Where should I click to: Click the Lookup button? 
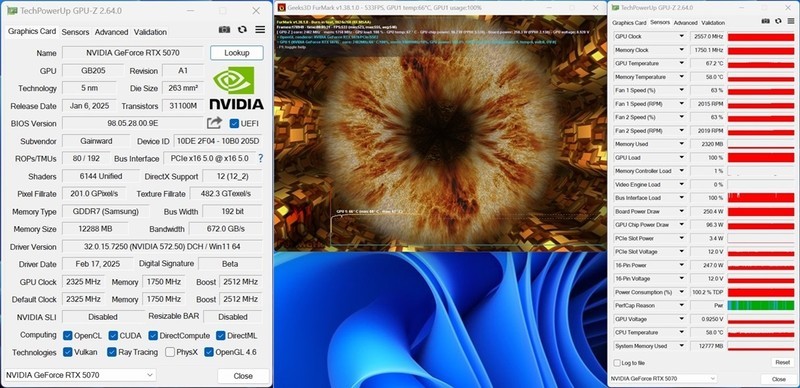coord(237,53)
